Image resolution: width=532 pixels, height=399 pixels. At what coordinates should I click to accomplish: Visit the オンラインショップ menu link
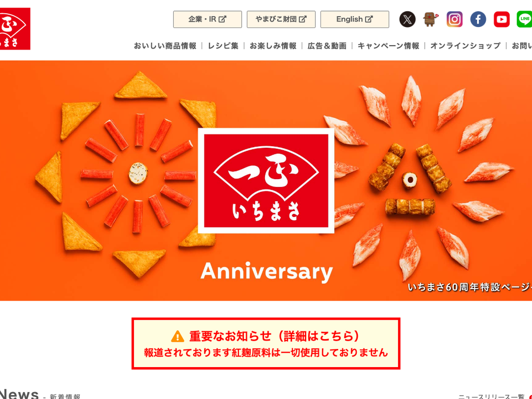[465, 46]
